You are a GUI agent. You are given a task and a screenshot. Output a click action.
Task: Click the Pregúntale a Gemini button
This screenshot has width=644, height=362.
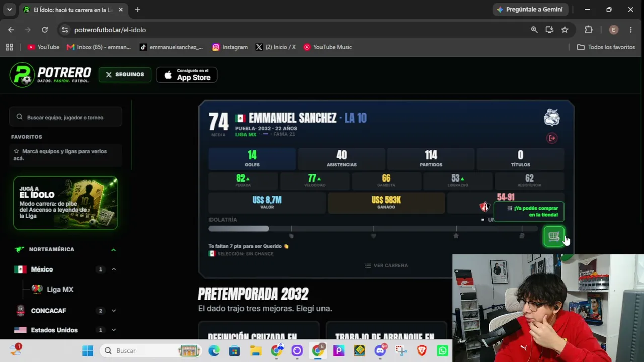(531, 10)
